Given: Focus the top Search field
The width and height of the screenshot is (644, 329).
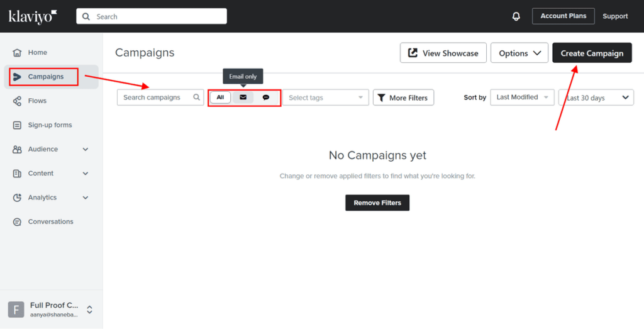Looking at the screenshot, I should [x=152, y=16].
